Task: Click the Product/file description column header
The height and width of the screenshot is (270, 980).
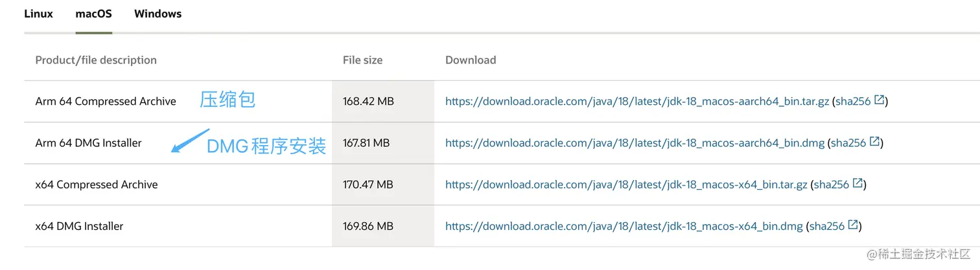Action: tap(96, 60)
